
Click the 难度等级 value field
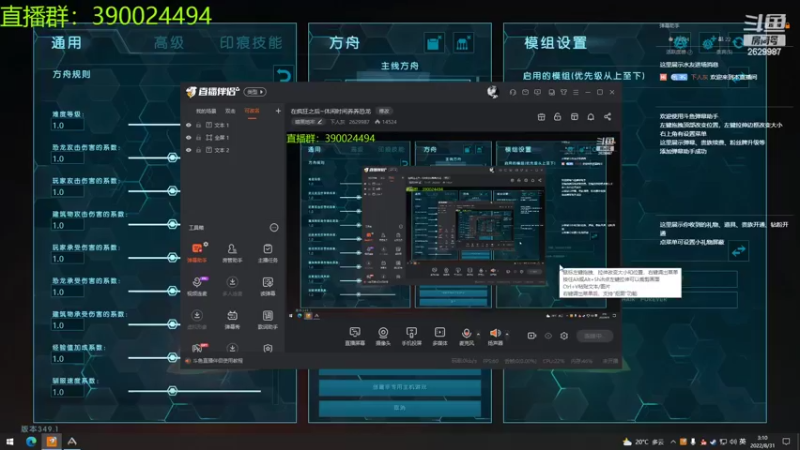[67, 126]
